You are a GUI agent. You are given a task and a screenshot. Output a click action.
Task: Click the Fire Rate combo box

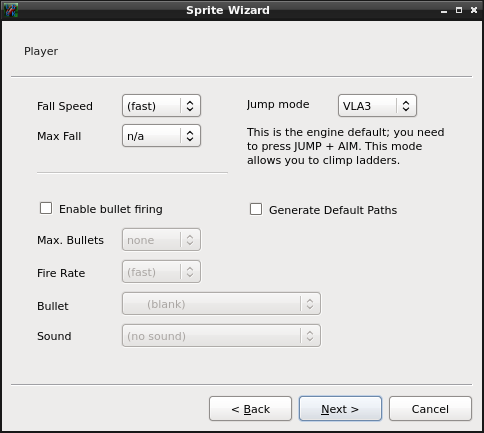[161, 272]
